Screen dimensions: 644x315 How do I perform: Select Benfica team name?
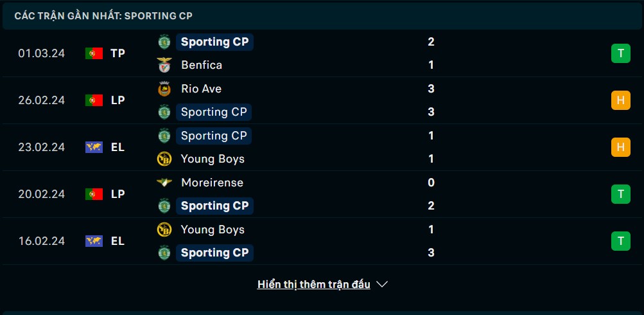click(202, 65)
